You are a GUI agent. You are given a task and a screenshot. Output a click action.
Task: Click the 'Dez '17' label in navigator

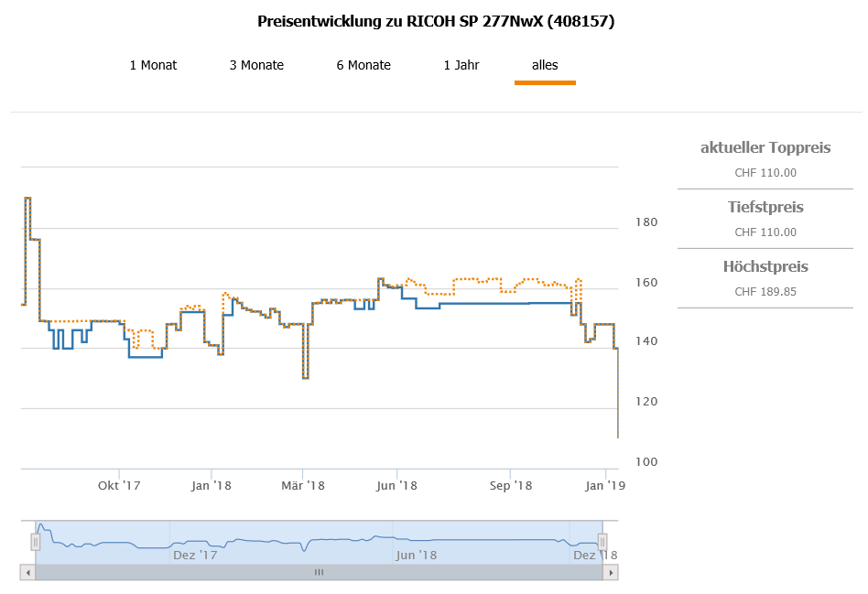195,555
